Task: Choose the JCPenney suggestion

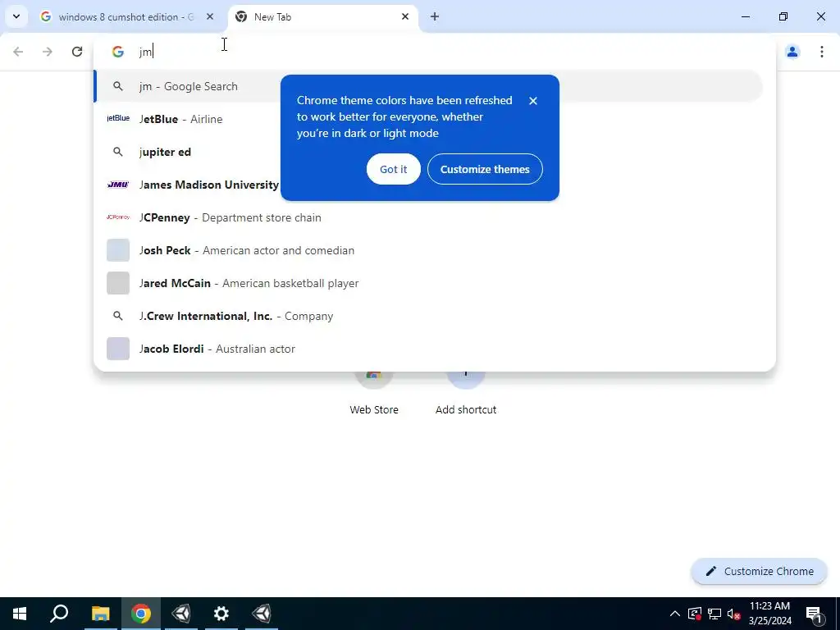Action: click(435, 217)
